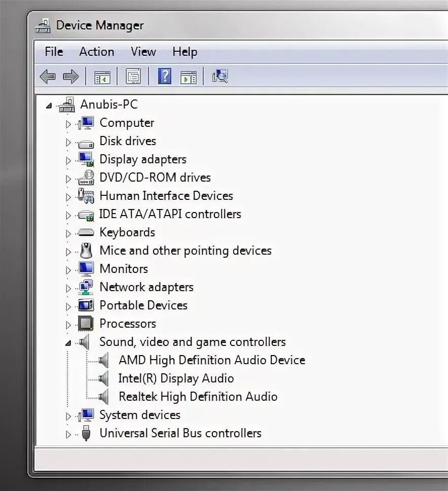
Task: Click the Portable Devices icon
Action: coord(86,305)
